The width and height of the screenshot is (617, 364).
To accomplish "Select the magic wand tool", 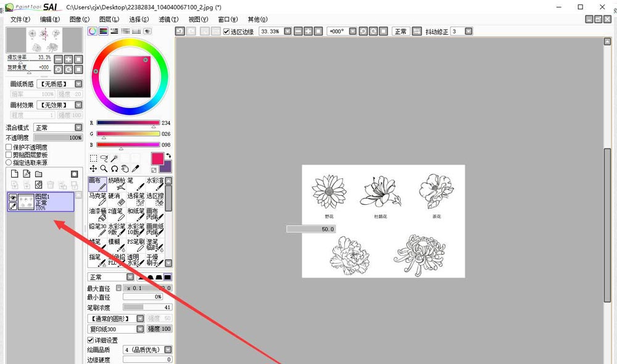I will click(115, 158).
